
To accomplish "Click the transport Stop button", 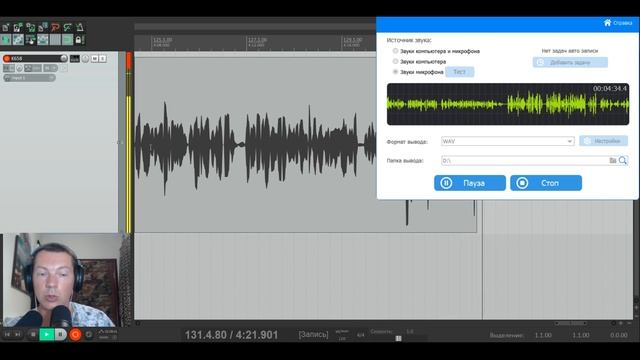I will [x=33, y=335].
